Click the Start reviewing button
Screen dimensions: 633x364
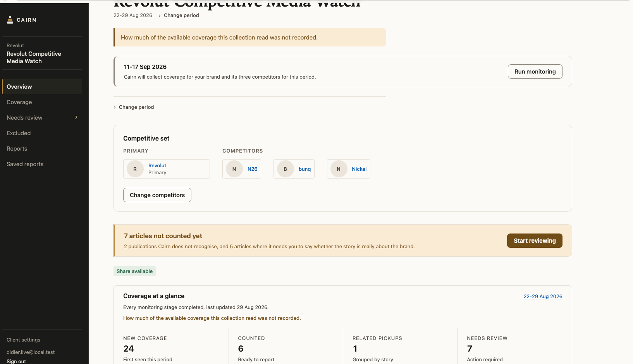click(535, 241)
